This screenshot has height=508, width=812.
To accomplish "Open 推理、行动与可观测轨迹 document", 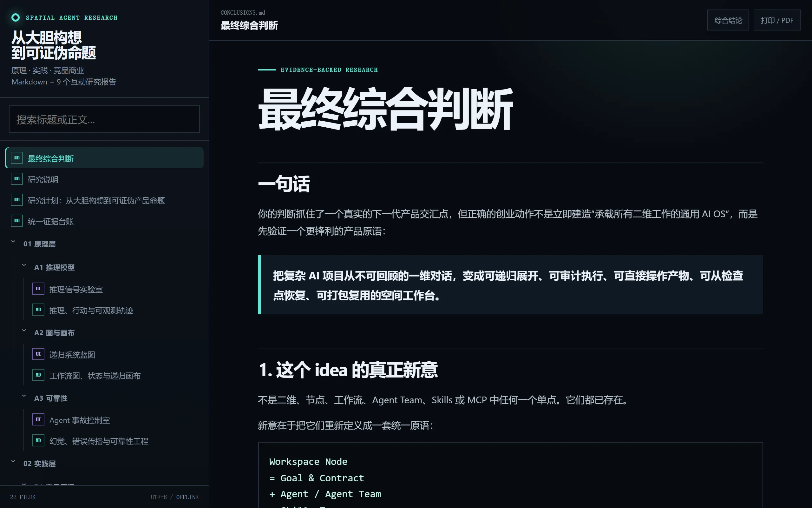I will (x=115, y=310).
